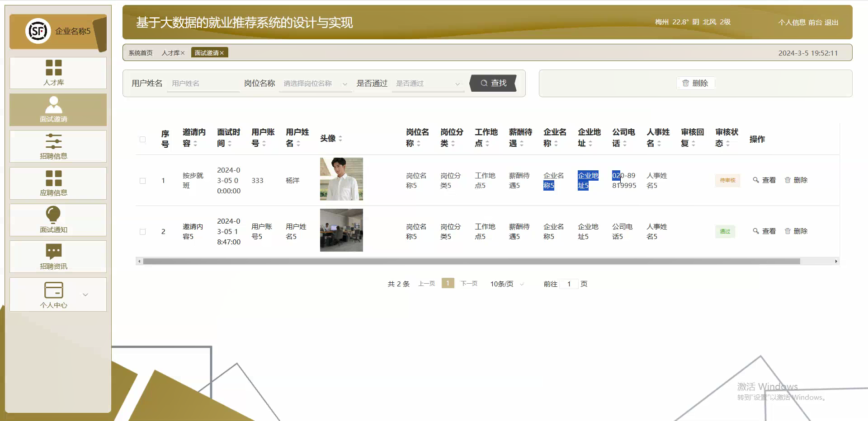This screenshot has width=868, height=421.
Task: Close the 人才库 tab
Action: (183, 53)
